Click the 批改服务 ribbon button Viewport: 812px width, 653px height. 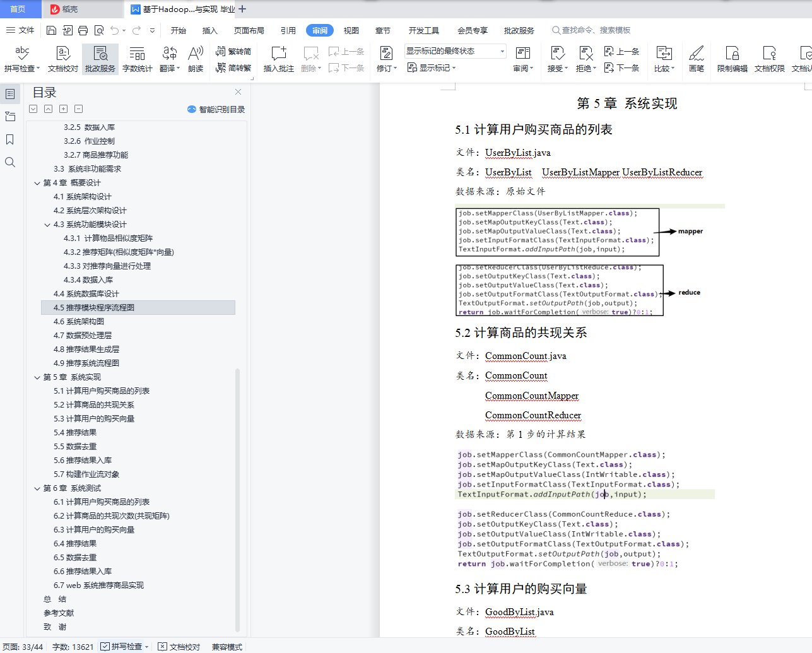100,59
